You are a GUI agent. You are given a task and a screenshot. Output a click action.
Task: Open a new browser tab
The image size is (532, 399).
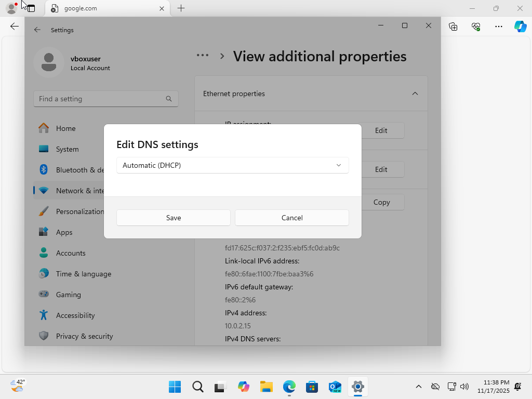pos(181,8)
